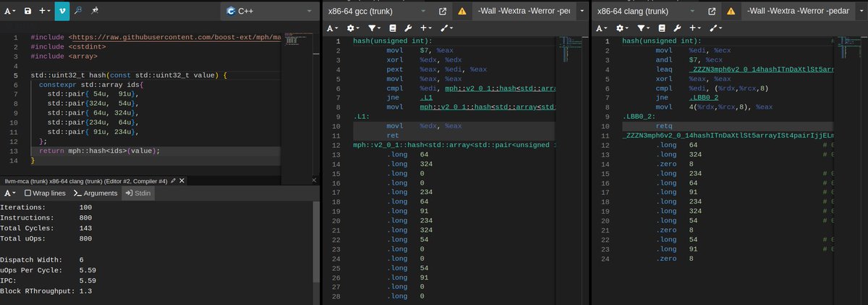868x305 pixels.
Task: Click the CppInsights magnifier icon
Action: click(x=78, y=12)
